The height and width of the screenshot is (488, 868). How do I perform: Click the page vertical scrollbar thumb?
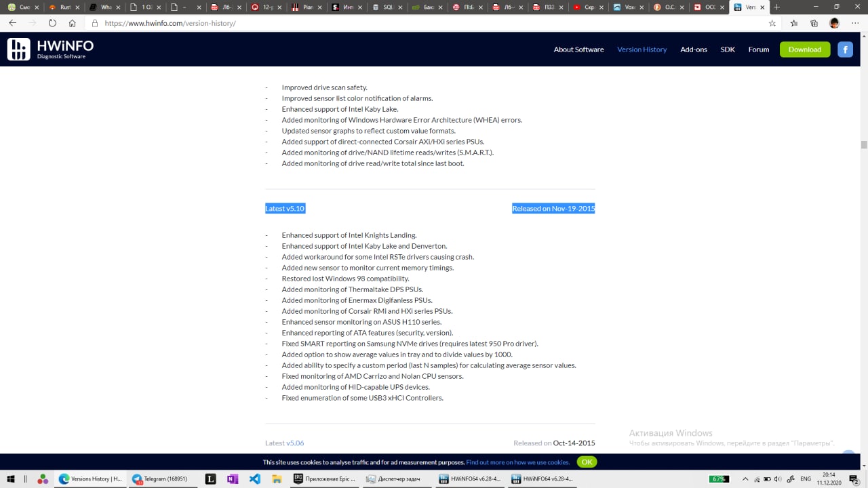click(864, 144)
